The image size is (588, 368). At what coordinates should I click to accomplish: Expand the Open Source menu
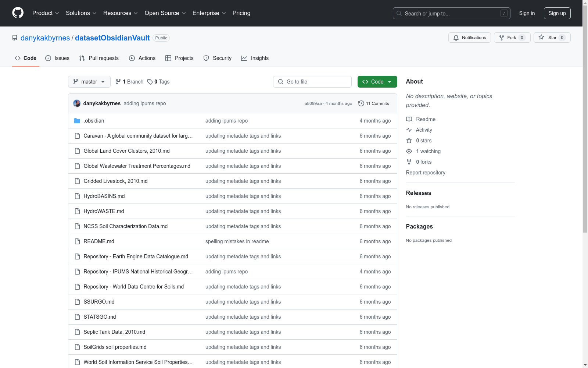click(x=165, y=13)
